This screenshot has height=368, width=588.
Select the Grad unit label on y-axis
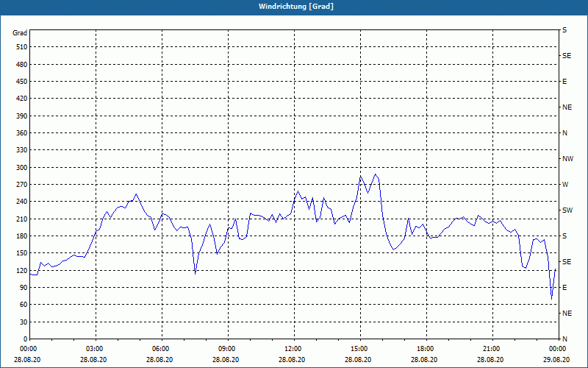coord(20,33)
